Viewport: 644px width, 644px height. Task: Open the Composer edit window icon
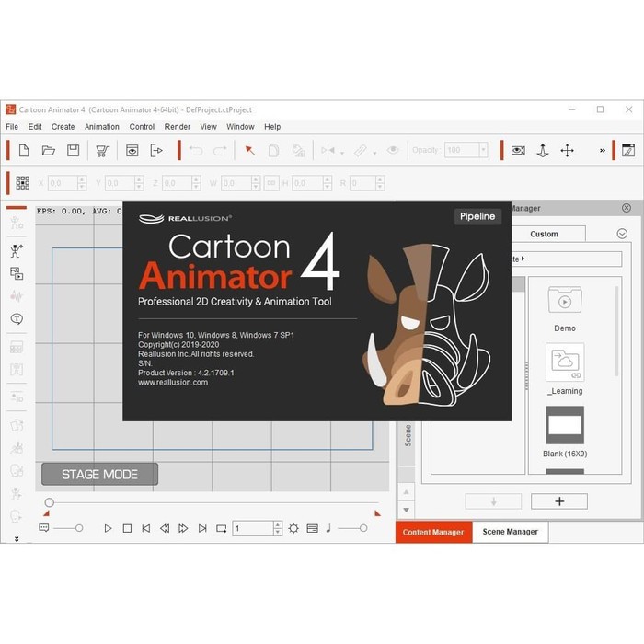(x=628, y=150)
